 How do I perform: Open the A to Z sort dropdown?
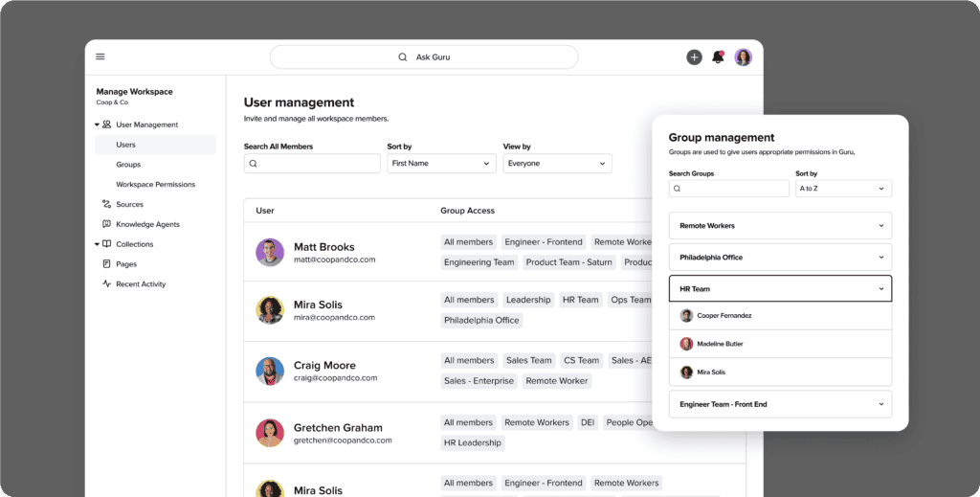point(844,189)
